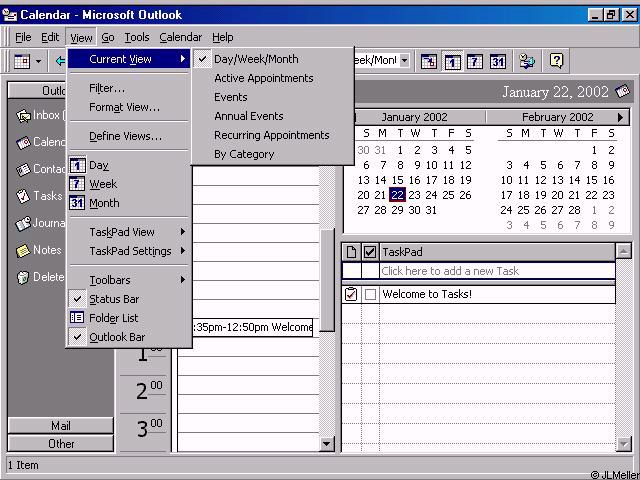Open Define Views... dialog
The height and width of the screenshot is (480, 640).
click(x=129, y=136)
